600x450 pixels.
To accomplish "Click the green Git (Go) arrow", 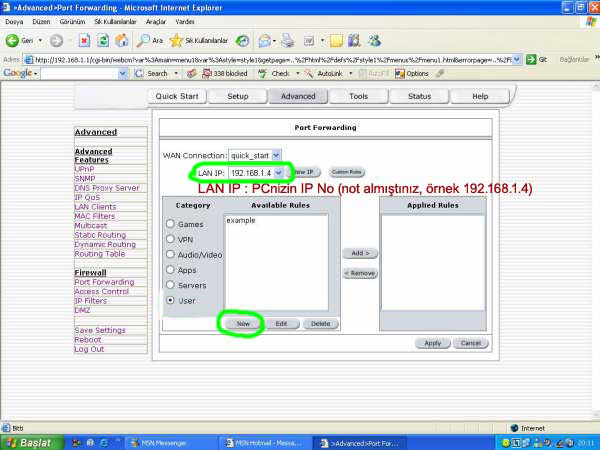I will pos(531,59).
